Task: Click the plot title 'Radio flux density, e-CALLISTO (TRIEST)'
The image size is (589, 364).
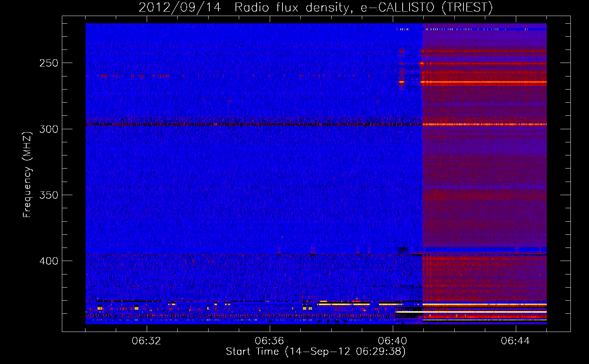Action: click(x=364, y=7)
